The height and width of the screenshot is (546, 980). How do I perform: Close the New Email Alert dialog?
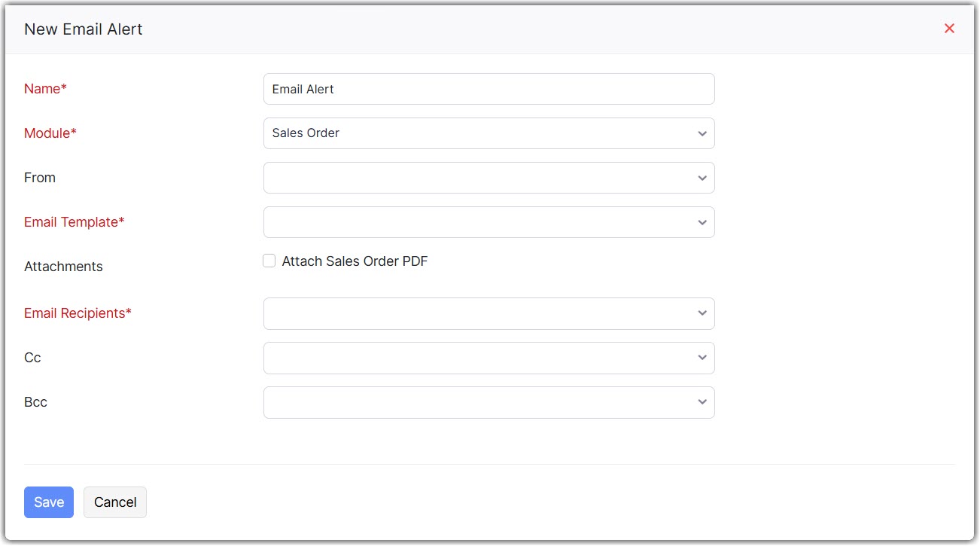tap(949, 29)
